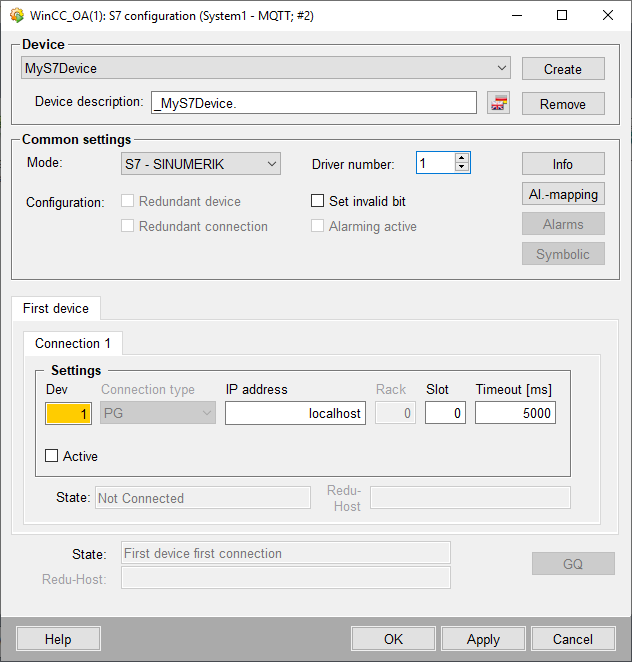Click the language flags icon beside Device description

(x=498, y=103)
